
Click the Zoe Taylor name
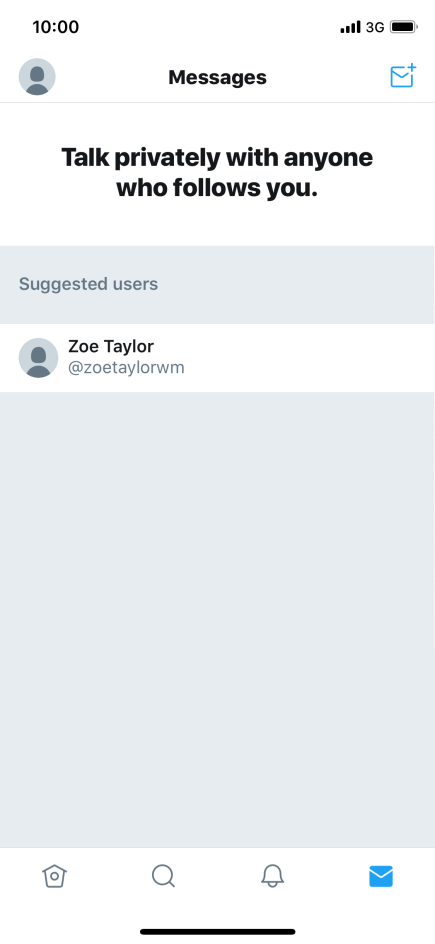111,347
